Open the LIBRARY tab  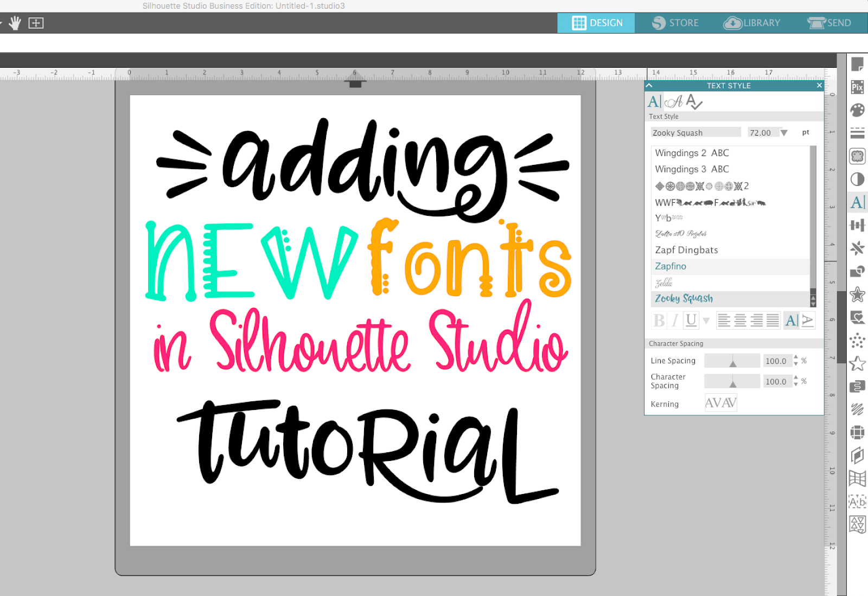(752, 23)
